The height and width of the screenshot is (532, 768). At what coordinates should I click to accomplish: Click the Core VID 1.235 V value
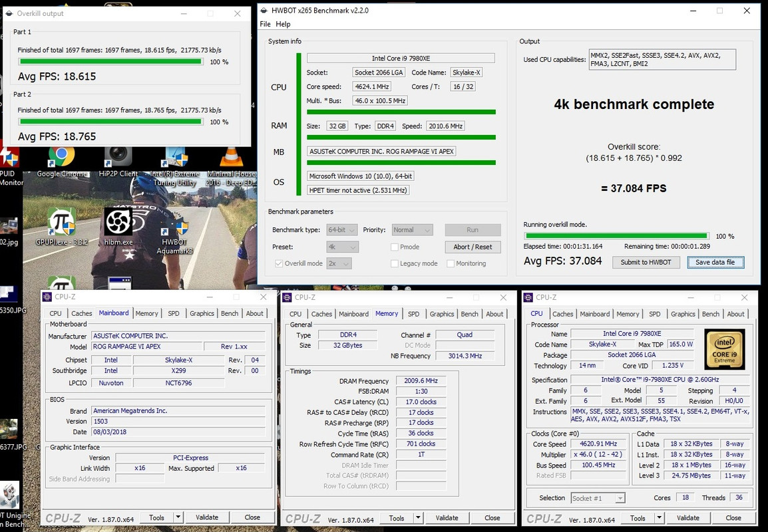(672, 365)
